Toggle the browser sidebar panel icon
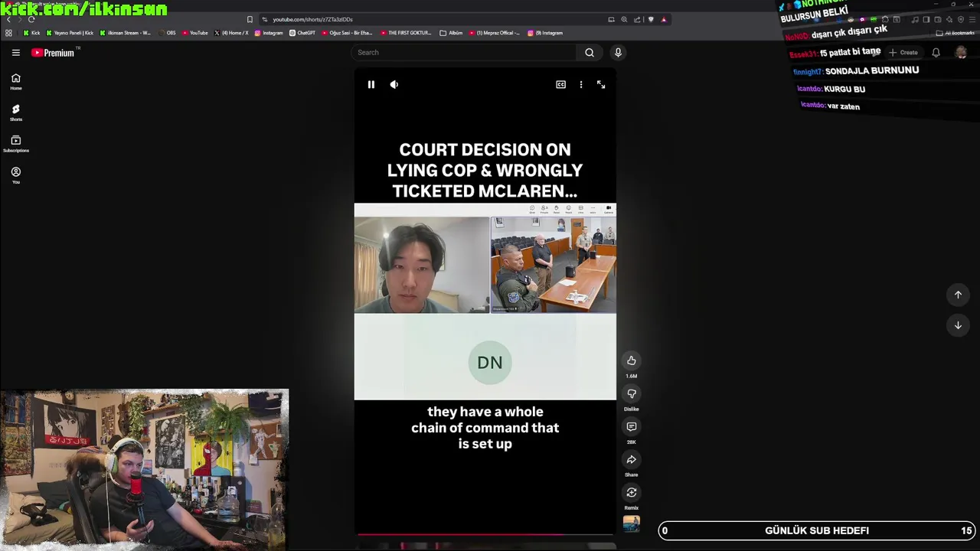980x551 pixels. pyautogui.click(x=926, y=19)
